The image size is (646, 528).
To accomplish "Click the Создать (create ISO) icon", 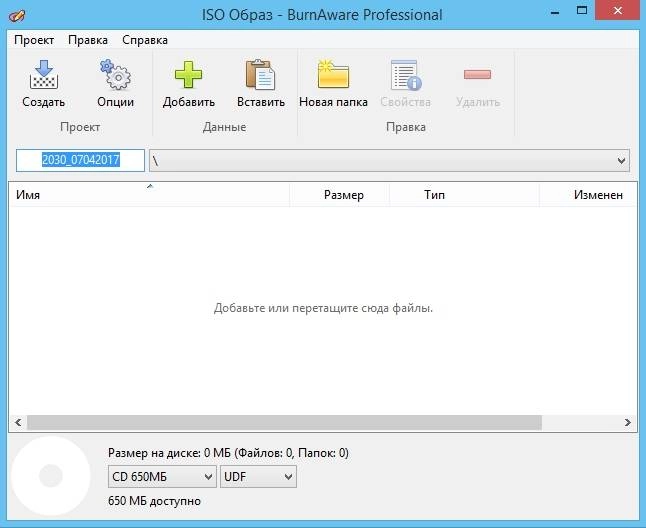I will pos(44,75).
